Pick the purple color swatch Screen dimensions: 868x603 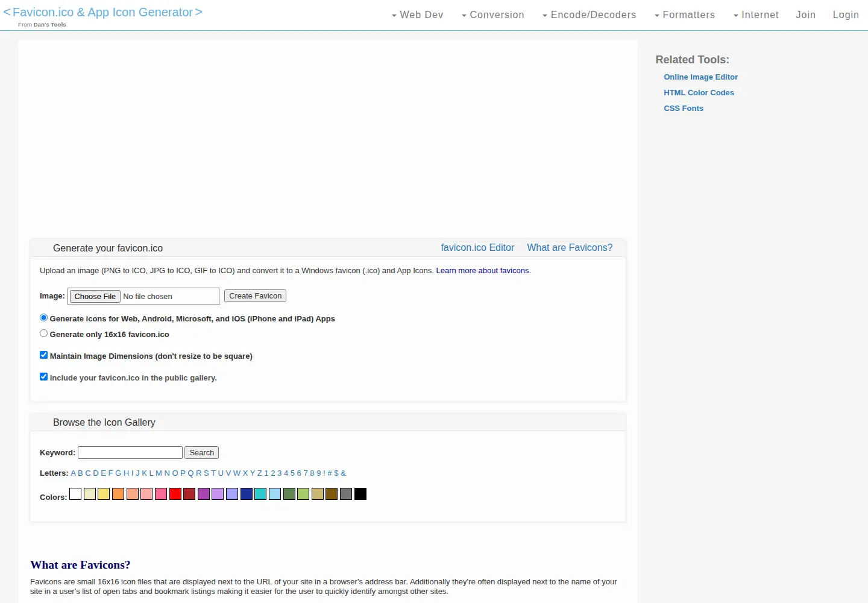(204, 494)
